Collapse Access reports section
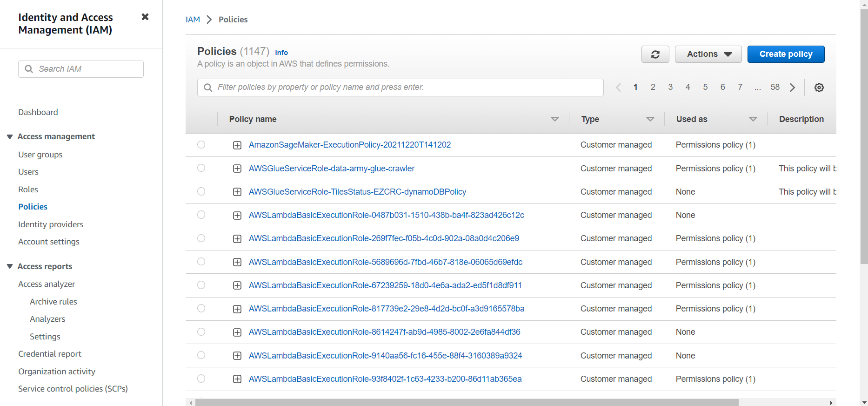 click(10, 266)
